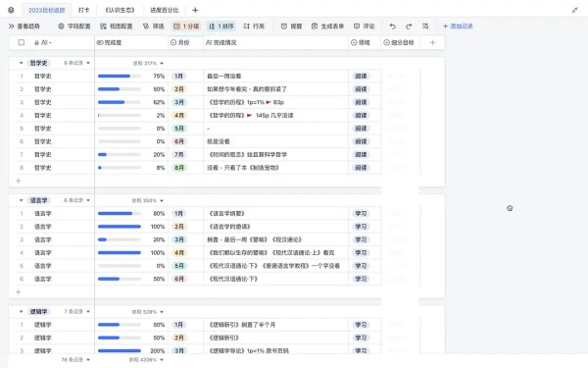Screen dimensions: 588x368
Task: Open the layers icon left of the tabs
Action: pos(11,10)
